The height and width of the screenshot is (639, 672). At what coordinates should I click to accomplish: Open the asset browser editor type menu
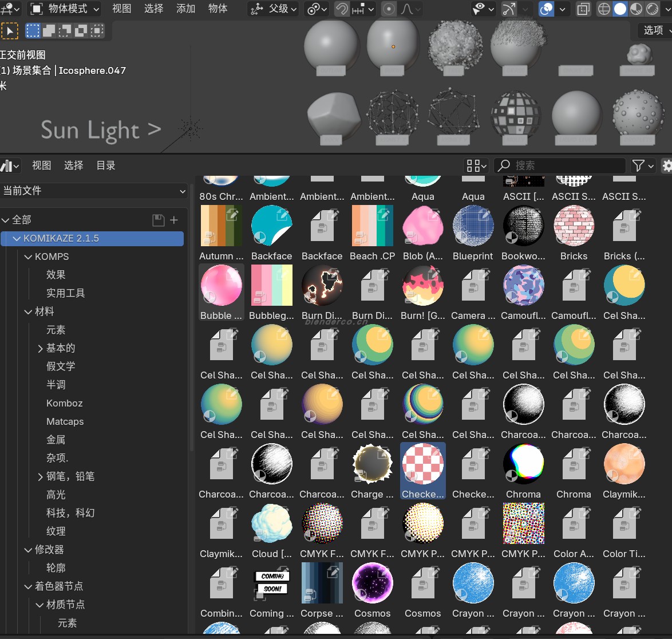tap(10, 165)
